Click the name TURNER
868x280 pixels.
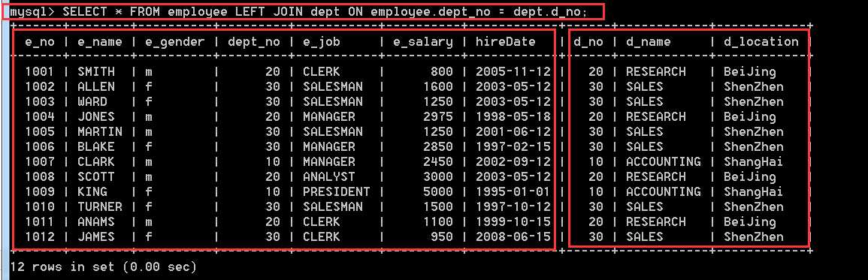point(100,207)
